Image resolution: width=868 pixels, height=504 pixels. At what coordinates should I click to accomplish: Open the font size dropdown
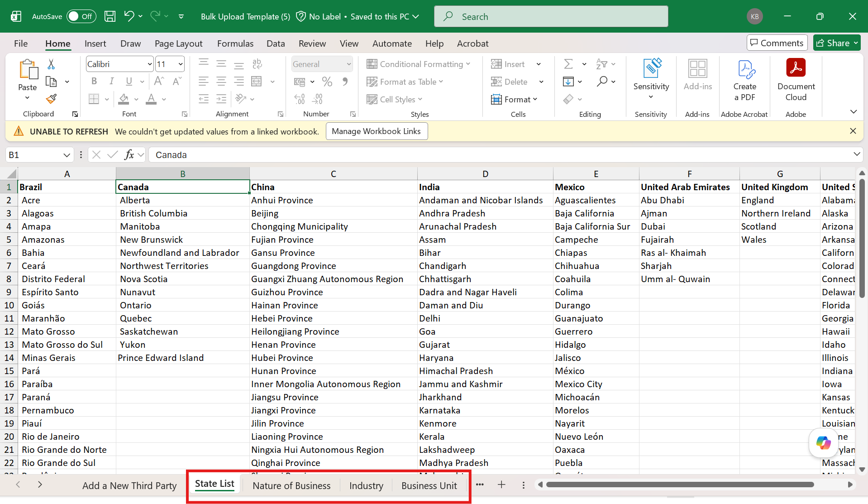tap(181, 64)
